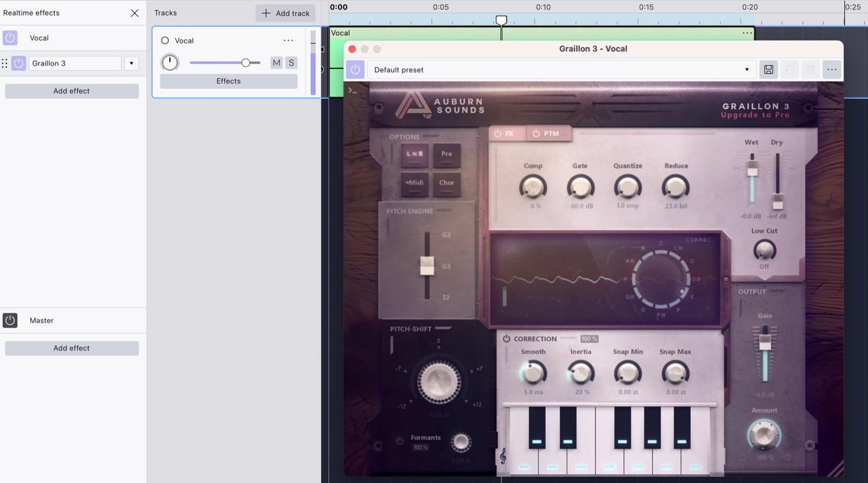
Task: Mute the Vocal track with M
Action: pos(277,62)
